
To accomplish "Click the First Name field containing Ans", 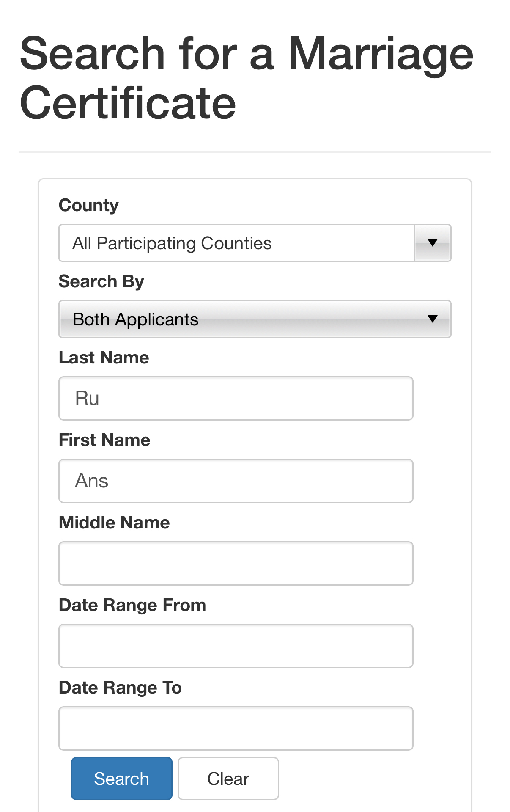I will (236, 481).
